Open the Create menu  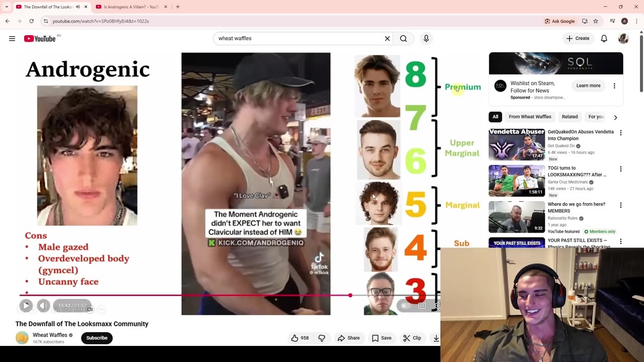(578, 39)
